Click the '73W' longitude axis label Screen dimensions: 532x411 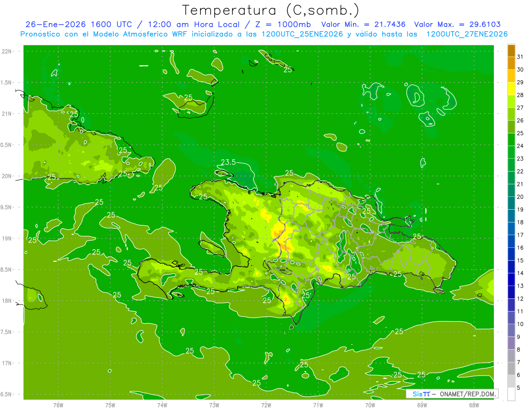214,405
